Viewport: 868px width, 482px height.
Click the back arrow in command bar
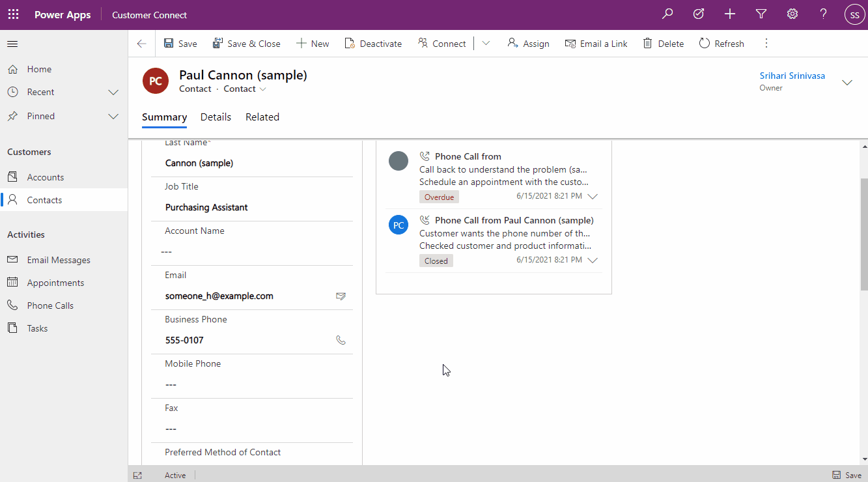(x=141, y=44)
